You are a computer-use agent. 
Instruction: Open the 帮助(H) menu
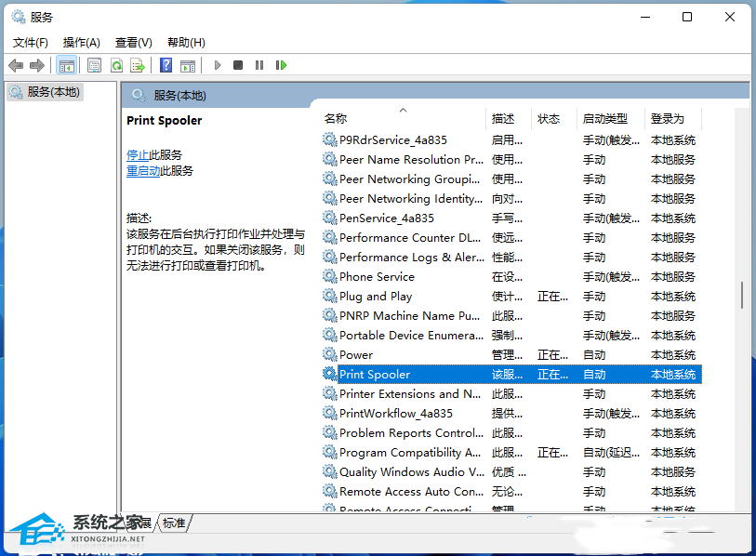coord(186,43)
